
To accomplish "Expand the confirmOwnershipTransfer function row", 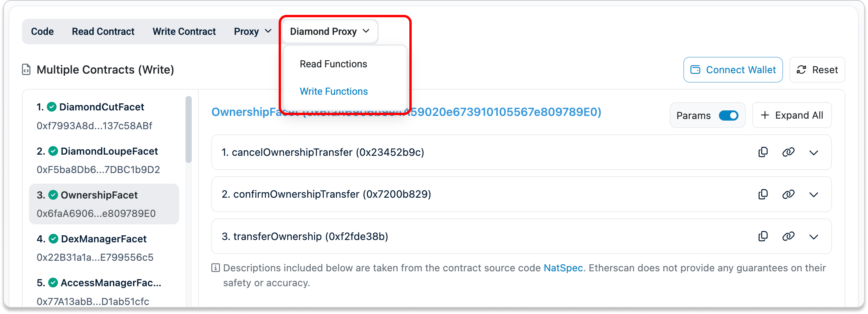I will [x=814, y=195].
